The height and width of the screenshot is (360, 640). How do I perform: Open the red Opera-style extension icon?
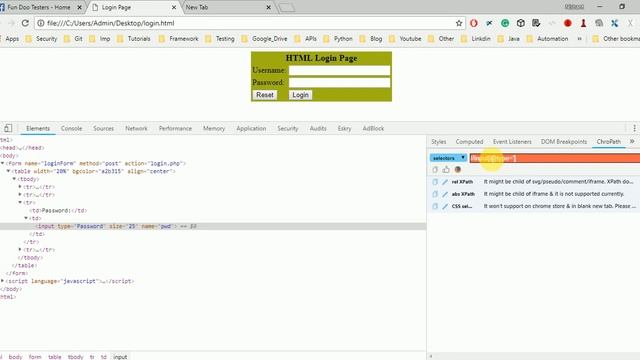[473, 23]
